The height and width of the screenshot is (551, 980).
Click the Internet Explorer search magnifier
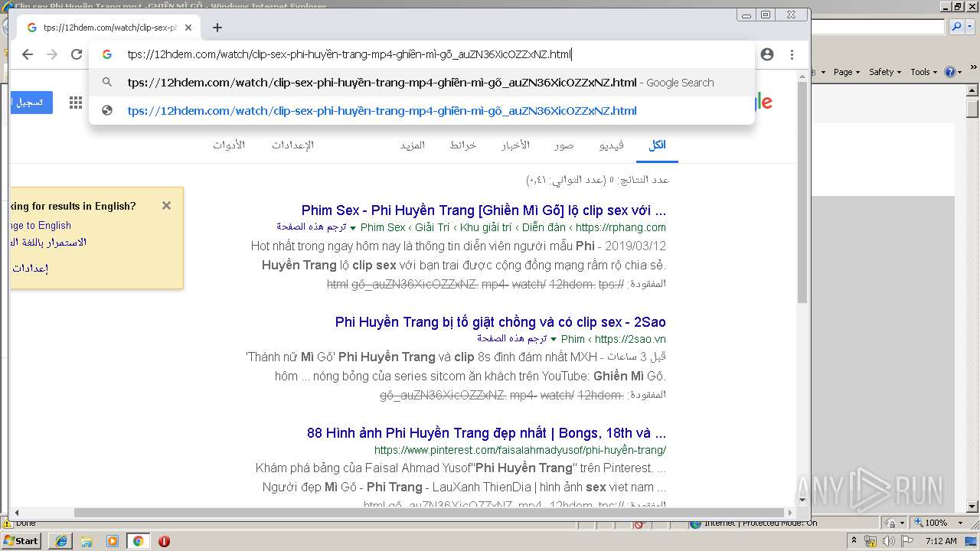coord(956,27)
